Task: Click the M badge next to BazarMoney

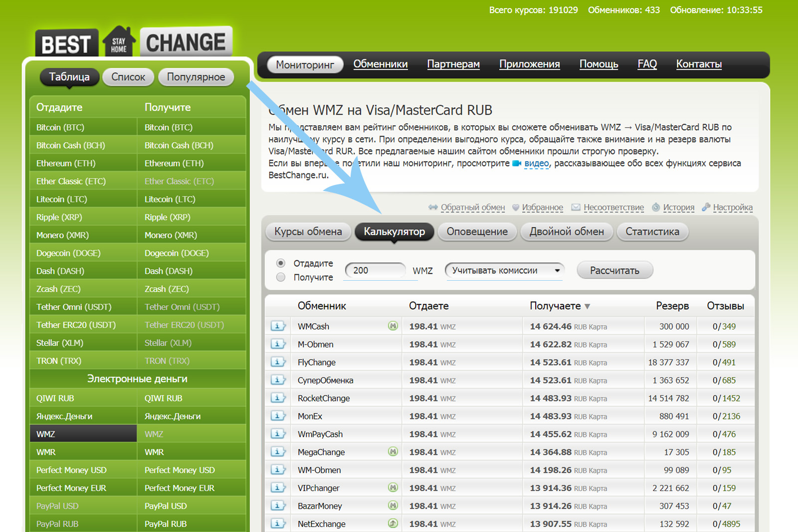Action: point(393,506)
